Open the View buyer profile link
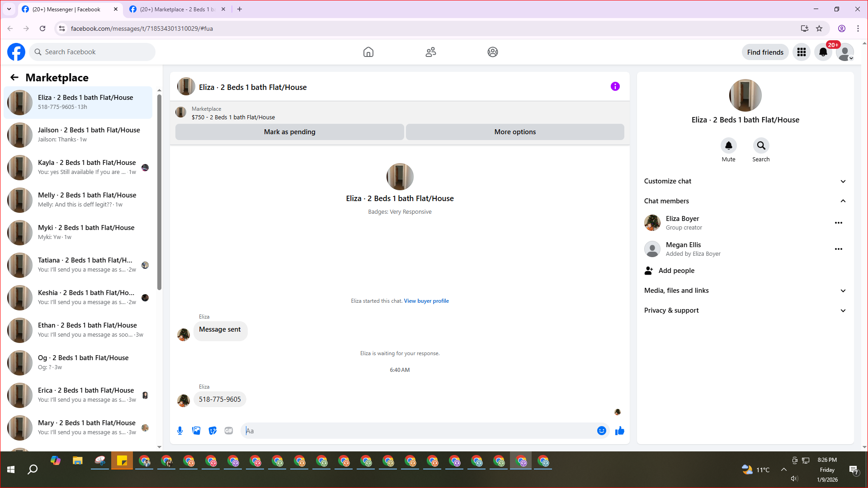This screenshot has height=488, width=868. point(426,301)
